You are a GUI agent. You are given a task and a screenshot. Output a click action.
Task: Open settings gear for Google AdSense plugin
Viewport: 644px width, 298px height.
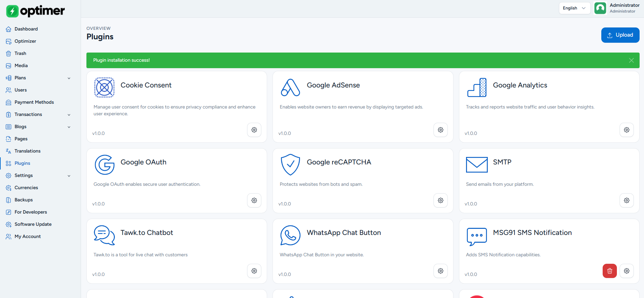441,130
